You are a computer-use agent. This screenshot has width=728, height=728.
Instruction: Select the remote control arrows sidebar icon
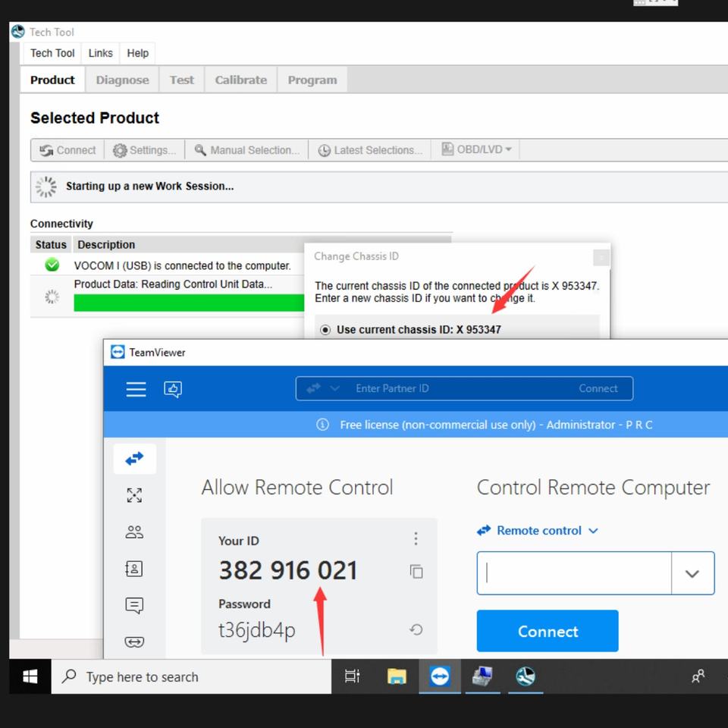[135, 459]
